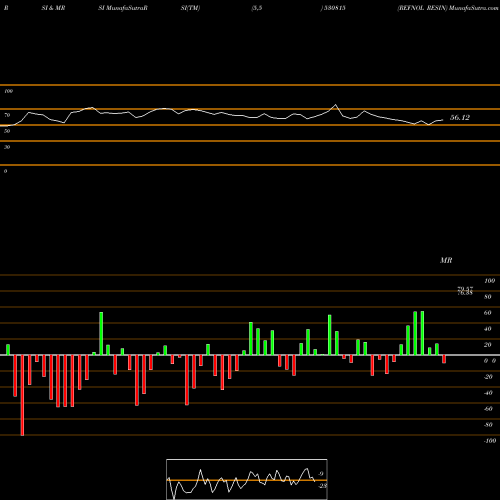Click the MR axis label -80
500x500 pixels.
click(x=488, y=425)
